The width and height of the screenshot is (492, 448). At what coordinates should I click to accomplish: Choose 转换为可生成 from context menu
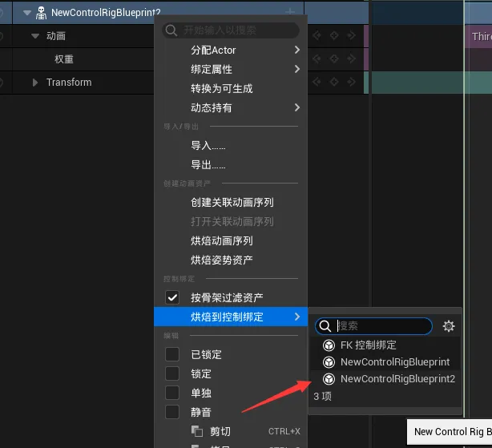222,88
